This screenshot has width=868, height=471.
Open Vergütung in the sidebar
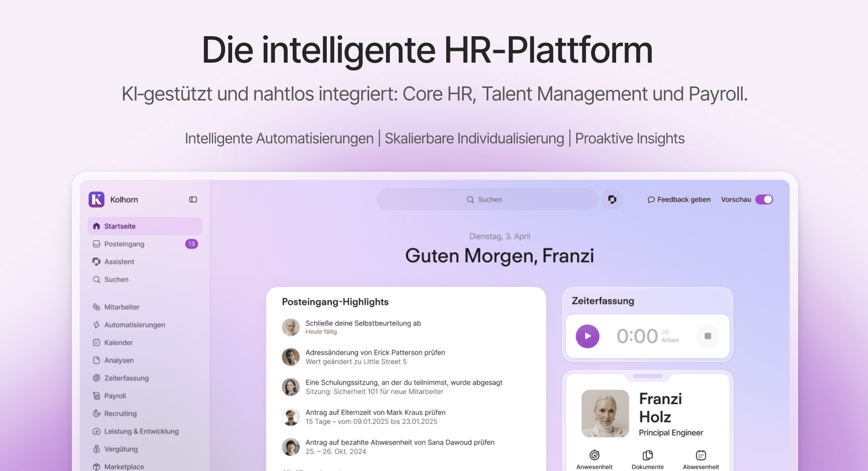[145, 449]
